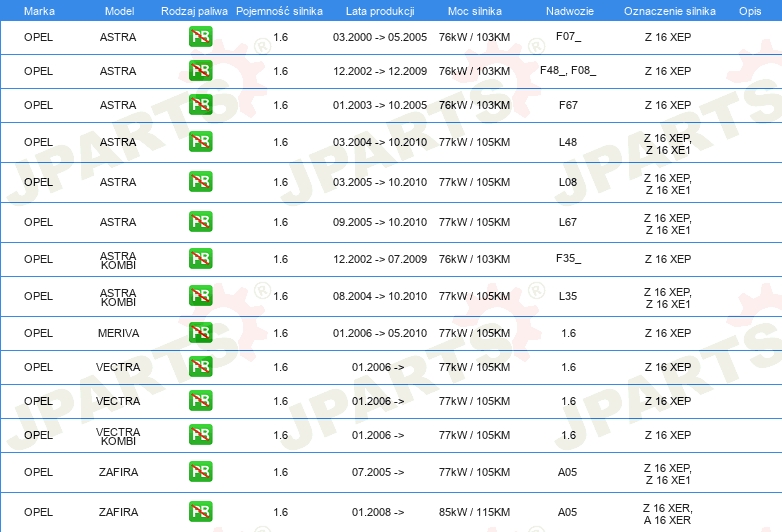Click the L08 body code cell
This screenshot has width=782, height=532.
[568, 182]
